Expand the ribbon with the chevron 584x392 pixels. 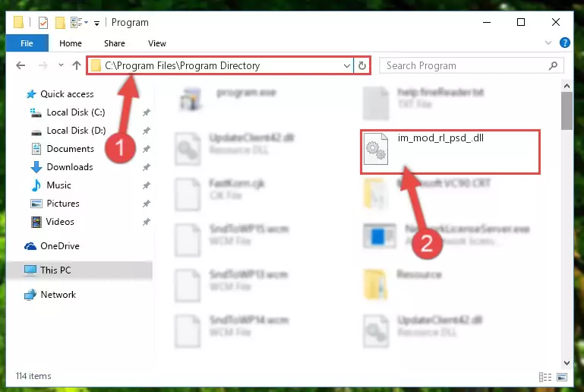[x=548, y=43]
